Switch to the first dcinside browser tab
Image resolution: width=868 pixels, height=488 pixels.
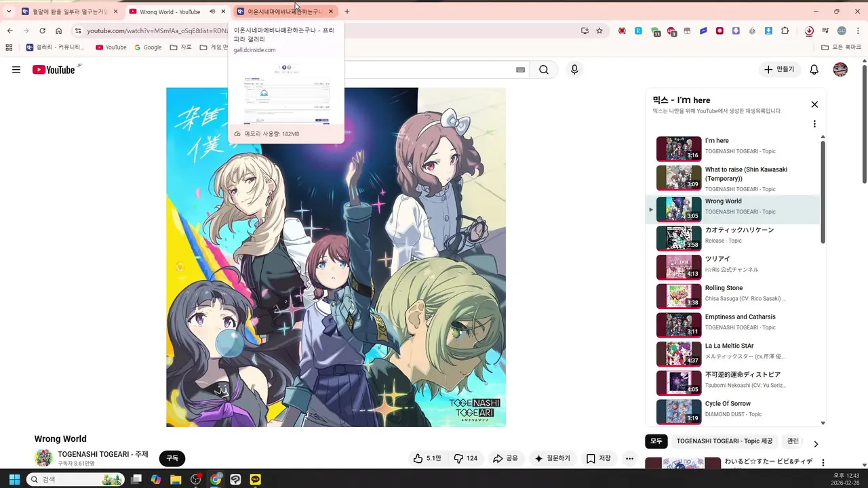click(71, 12)
